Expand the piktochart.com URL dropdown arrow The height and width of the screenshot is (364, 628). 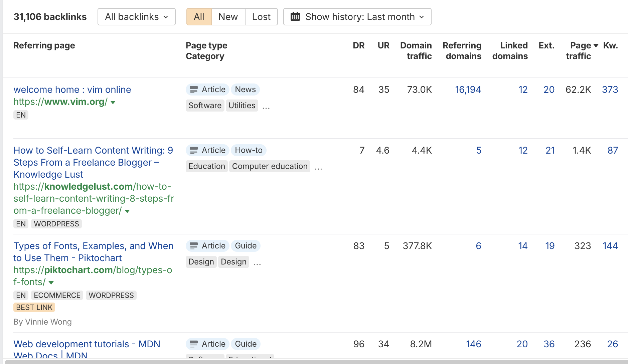point(51,283)
